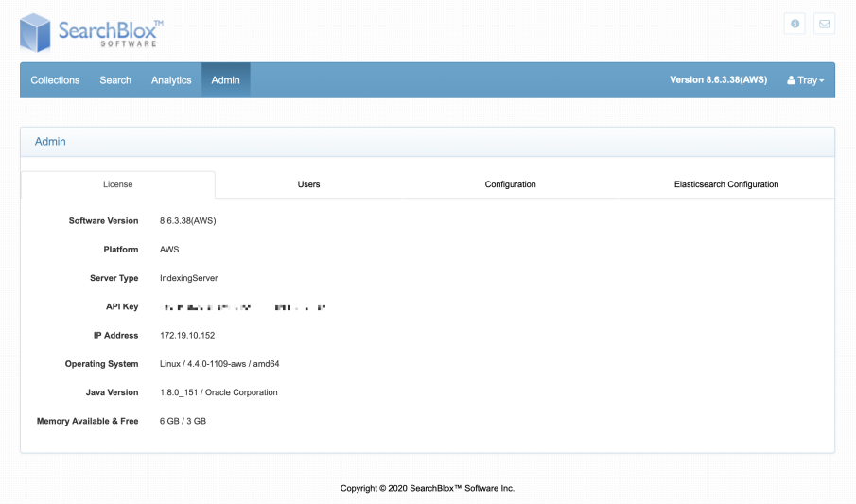Click the blurred API Key value
The image size is (856, 504).
pos(244,307)
